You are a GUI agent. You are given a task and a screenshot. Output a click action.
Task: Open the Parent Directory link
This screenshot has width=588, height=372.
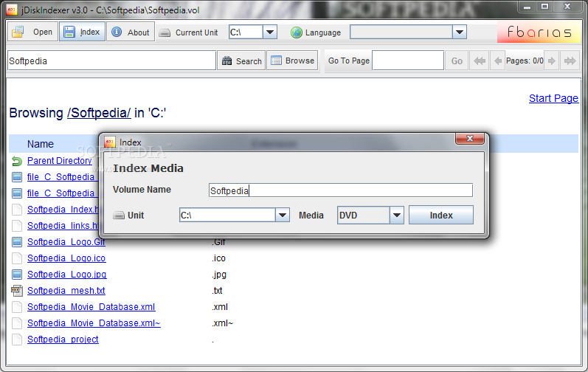tap(59, 160)
